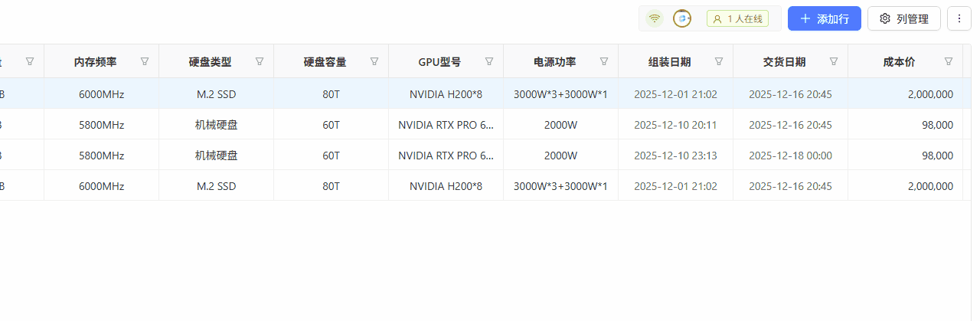Open the filter on 硬盘容量 column
The height and width of the screenshot is (321, 980).
pos(374,61)
